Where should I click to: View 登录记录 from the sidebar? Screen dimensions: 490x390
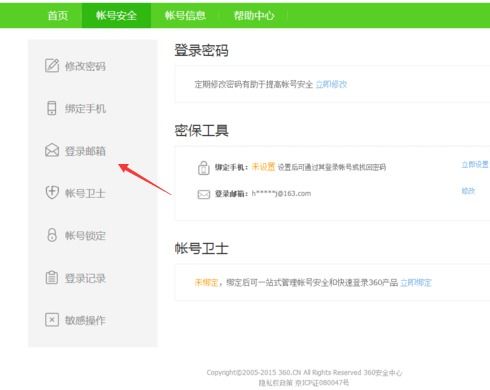[85, 278]
